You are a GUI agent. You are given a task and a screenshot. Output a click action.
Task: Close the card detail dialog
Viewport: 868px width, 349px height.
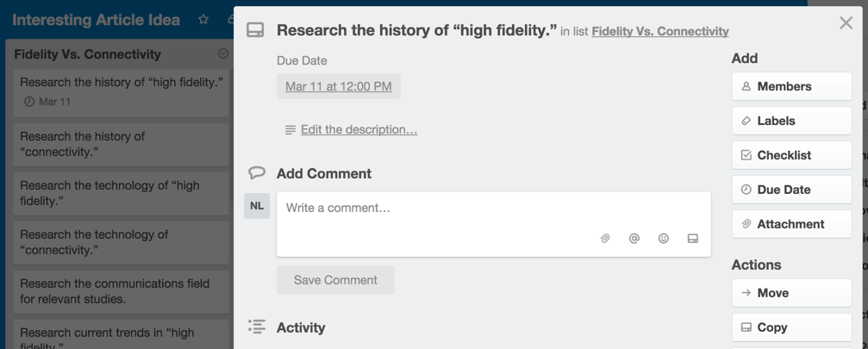[846, 23]
